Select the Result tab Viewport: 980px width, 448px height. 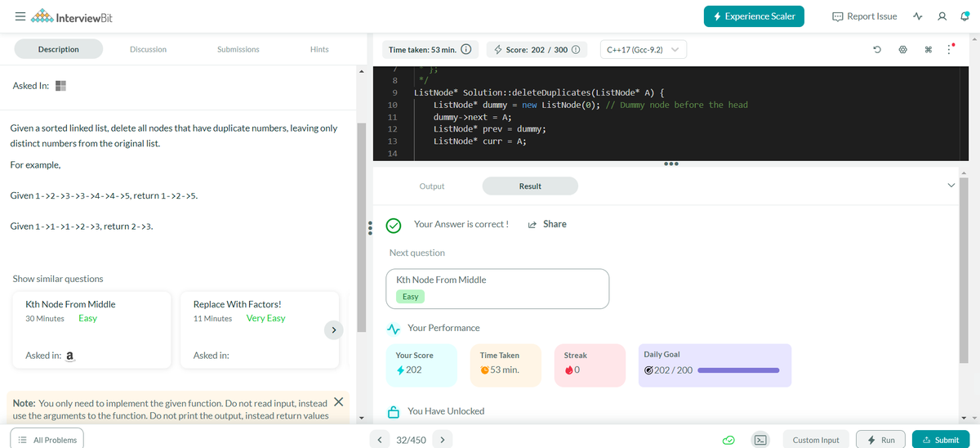click(530, 186)
